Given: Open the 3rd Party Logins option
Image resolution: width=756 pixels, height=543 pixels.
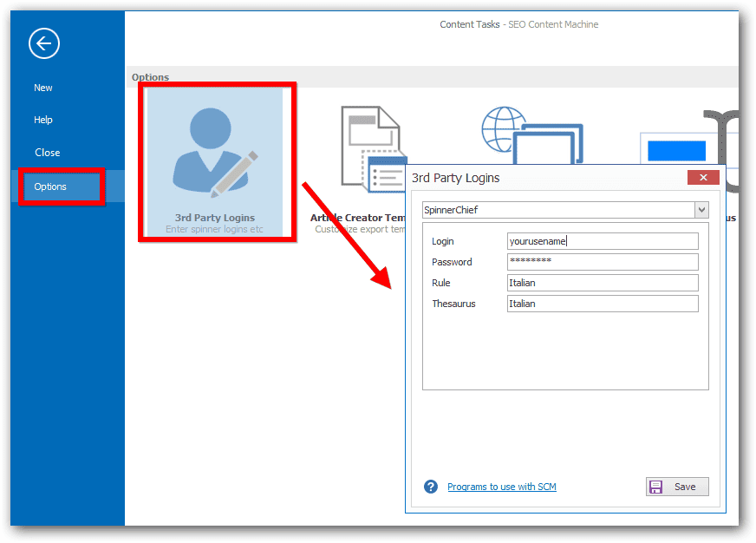Looking at the screenshot, I should click(214, 162).
